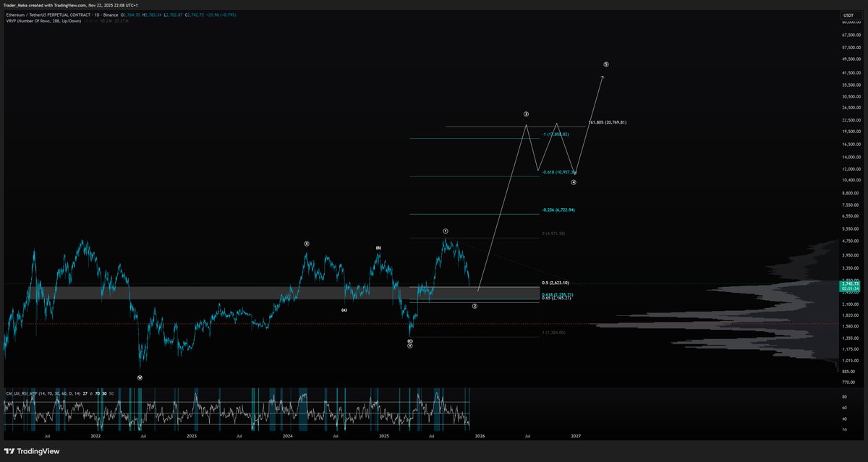
Task: Click the circled wave 4 label
Action: [x=573, y=182]
